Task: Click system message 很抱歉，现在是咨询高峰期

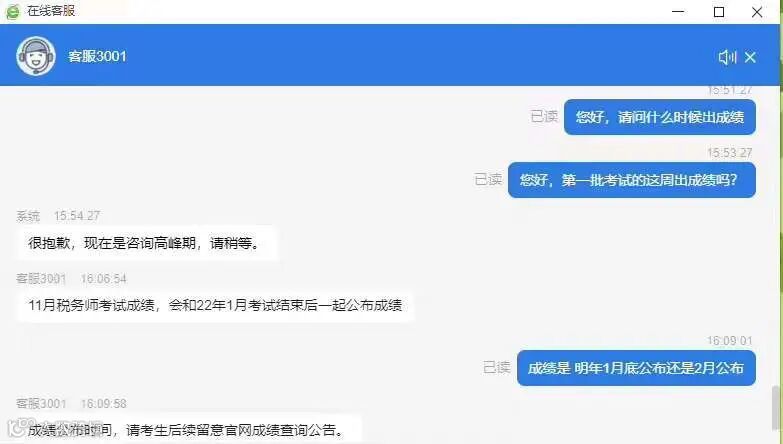Action: click(x=147, y=243)
